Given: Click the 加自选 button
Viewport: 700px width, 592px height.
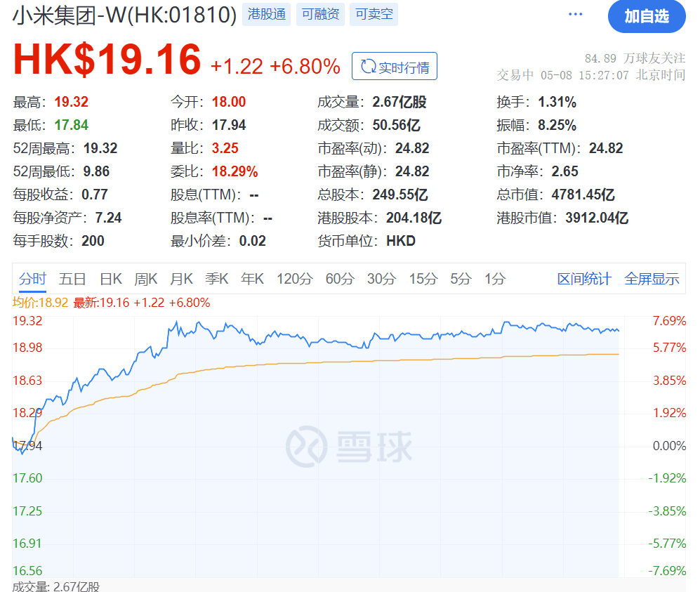Looking at the screenshot, I should pyautogui.click(x=646, y=16).
